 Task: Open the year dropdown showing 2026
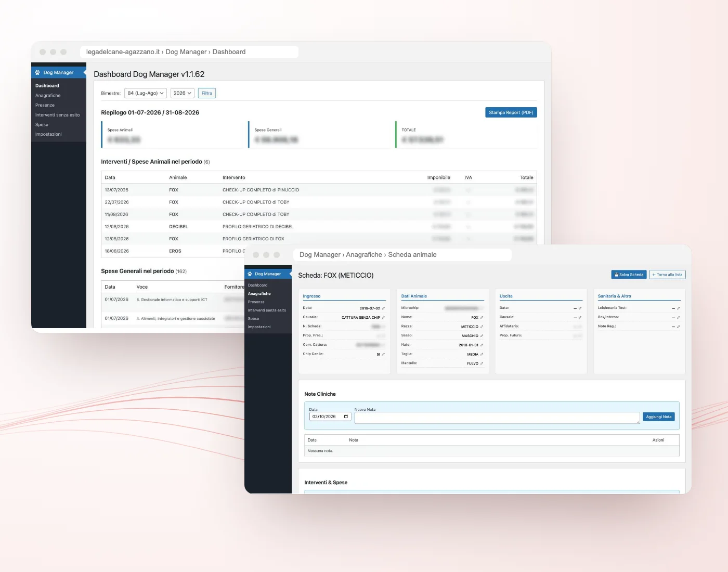tap(182, 93)
